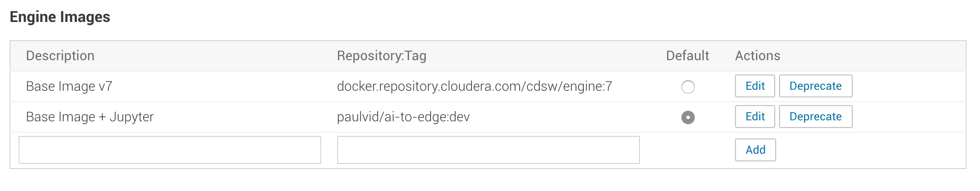Screen dimensions: 980x191
Task: Click the docker.repository.cloudera.com/cdsw/engine:7 text
Action: [x=474, y=86]
